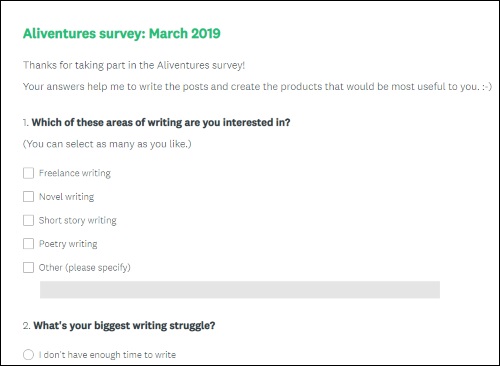Click the green Aliventures survey title
The height and width of the screenshot is (366, 500).
tap(122, 33)
